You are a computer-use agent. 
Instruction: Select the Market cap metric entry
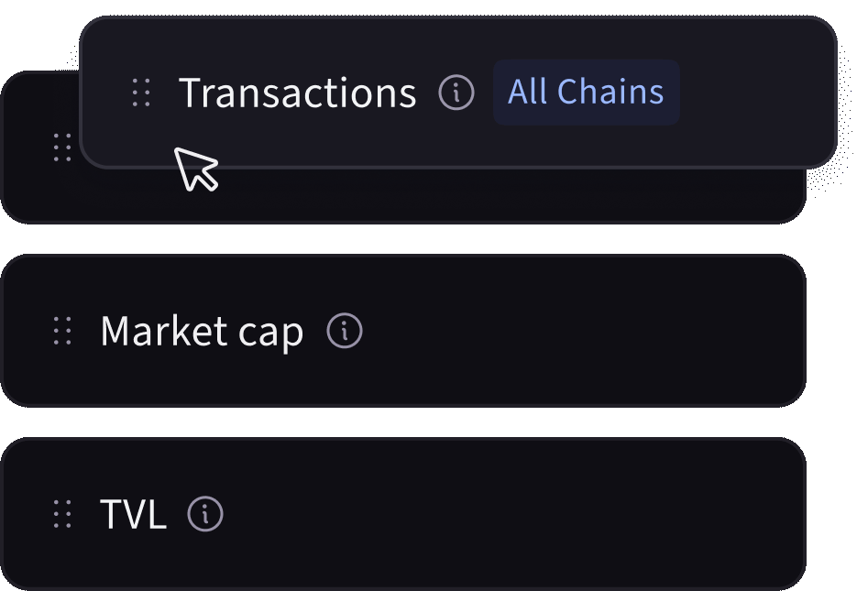(203, 330)
